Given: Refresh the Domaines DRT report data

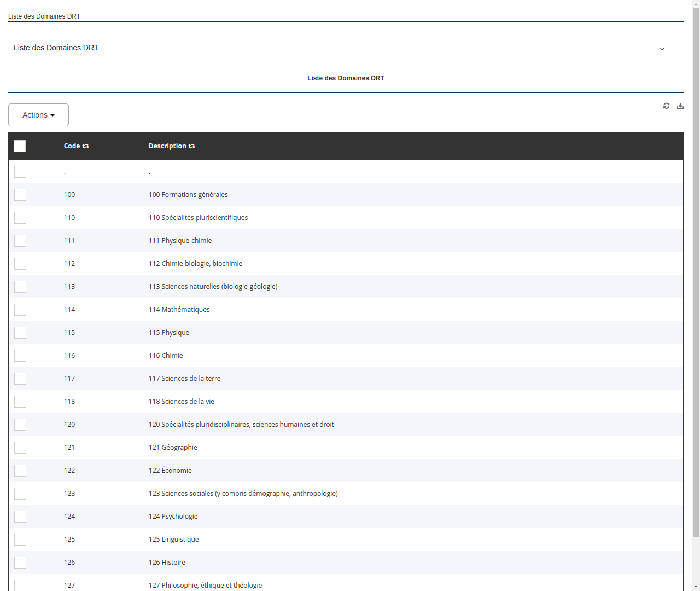Looking at the screenshot, I should click(666, 106).
